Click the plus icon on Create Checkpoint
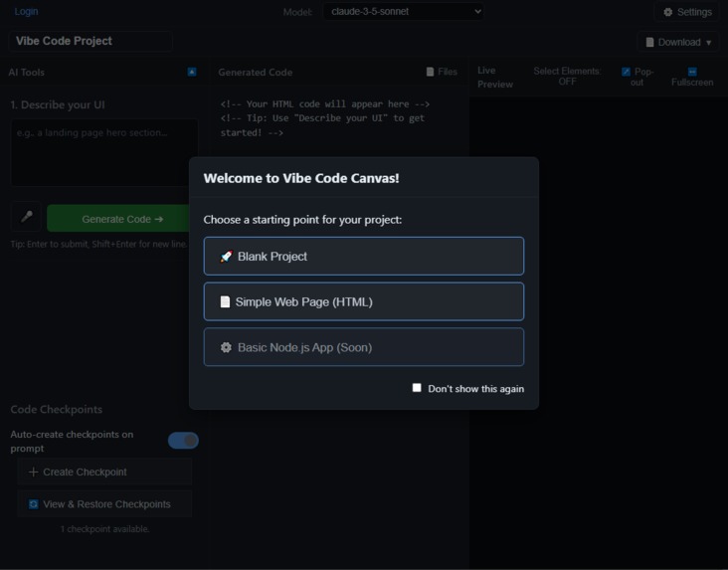Screen dimensions: 728x570 click(x=33, y=472)
